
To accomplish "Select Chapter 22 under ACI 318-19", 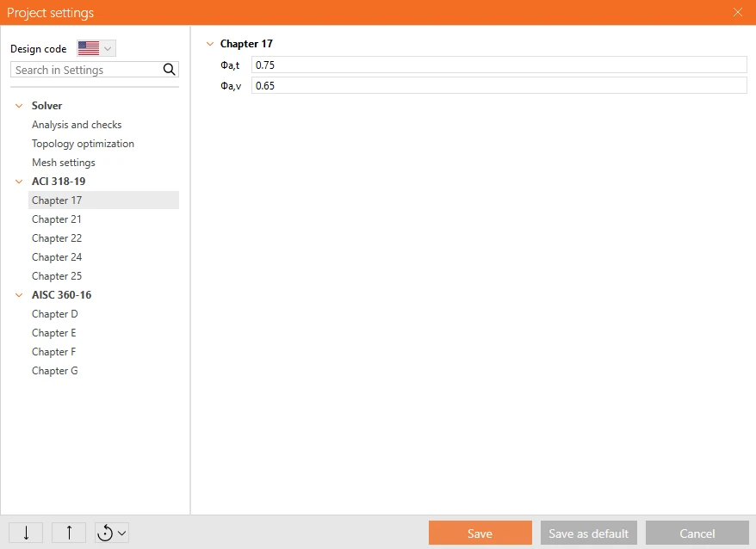I will pos(57,238).
